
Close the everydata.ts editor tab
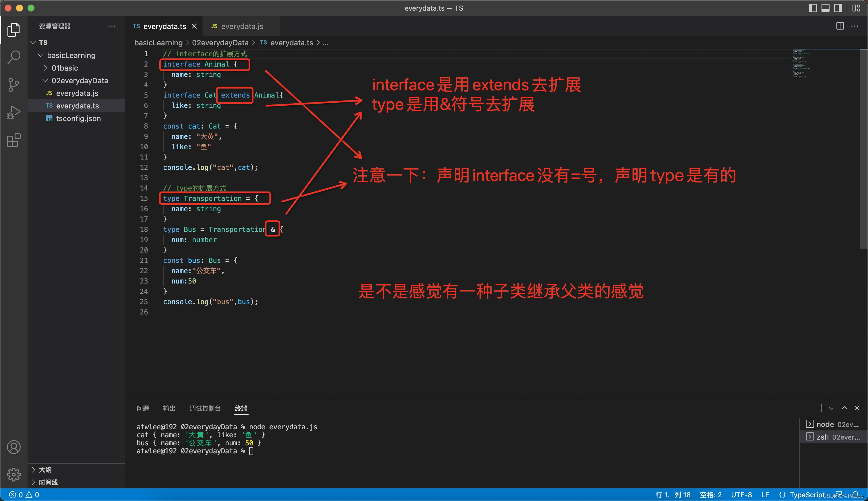(x=194, y=26)
